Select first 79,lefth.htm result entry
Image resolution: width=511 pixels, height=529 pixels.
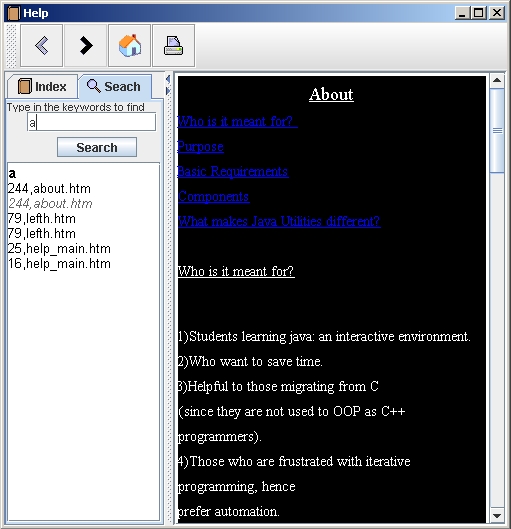pos(41,219)
